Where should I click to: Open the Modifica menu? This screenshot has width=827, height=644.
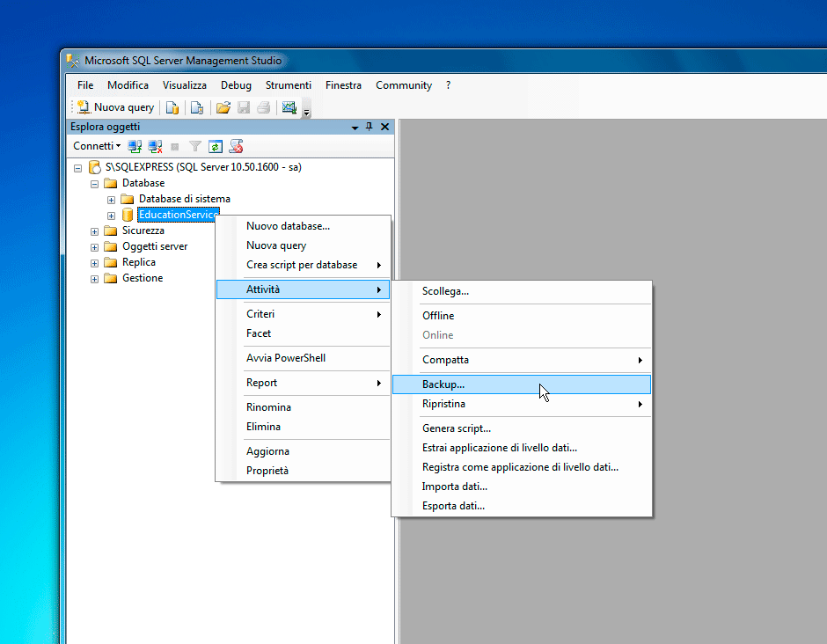pyautogui.click(x=128, y=85)
